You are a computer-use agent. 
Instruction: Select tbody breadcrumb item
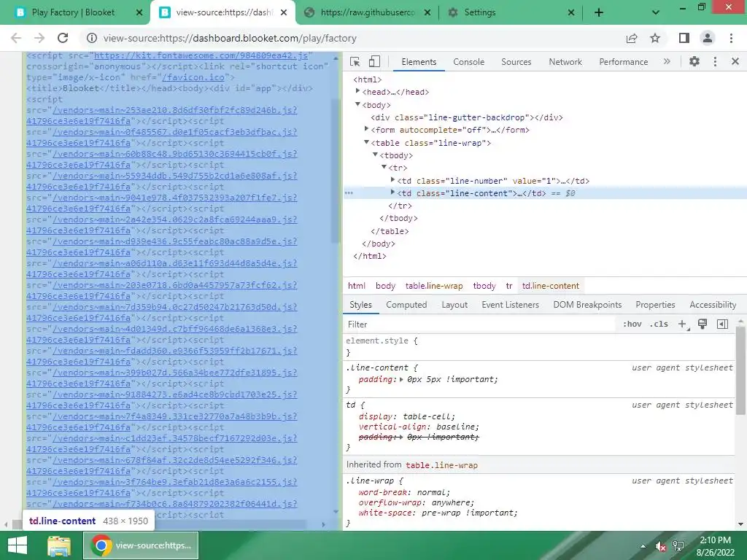(x=484, y=286)
